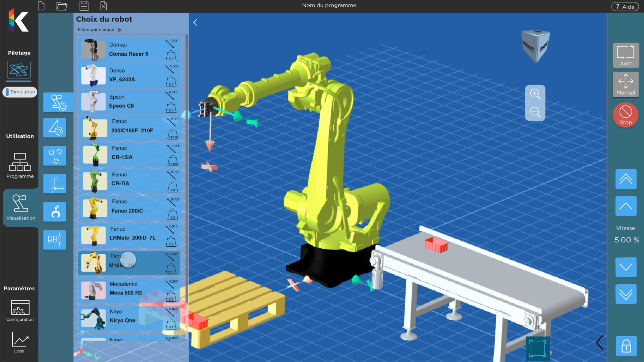Select the geometry settings triangle icon
The image size is (644, 362).
(54, 128)
